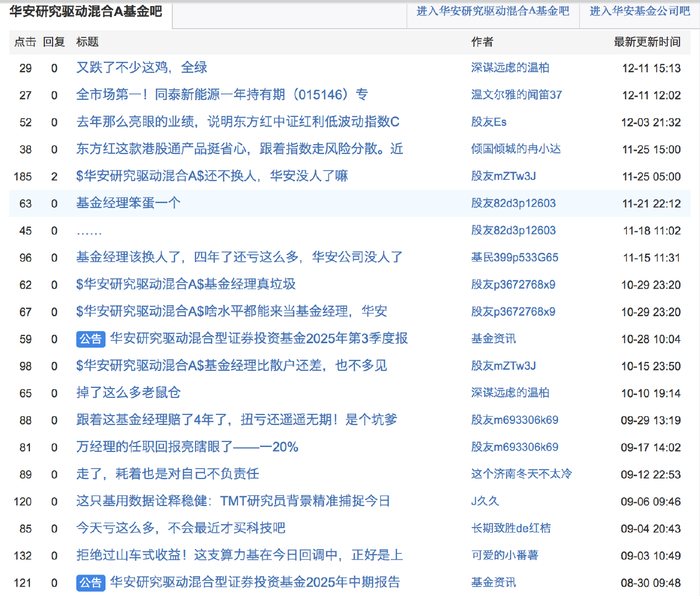Open post 今天亏这么多，不会最近才买科技吧

tap(180, 529)
